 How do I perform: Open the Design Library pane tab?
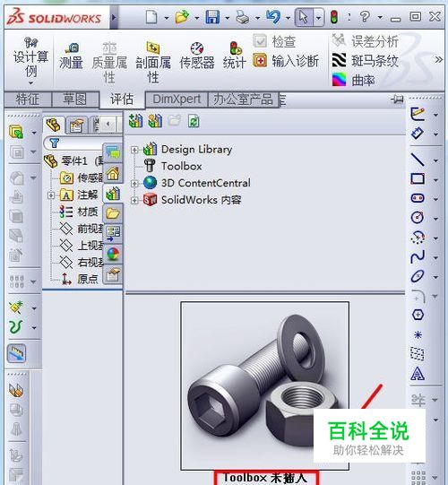[x=113, y=194]
